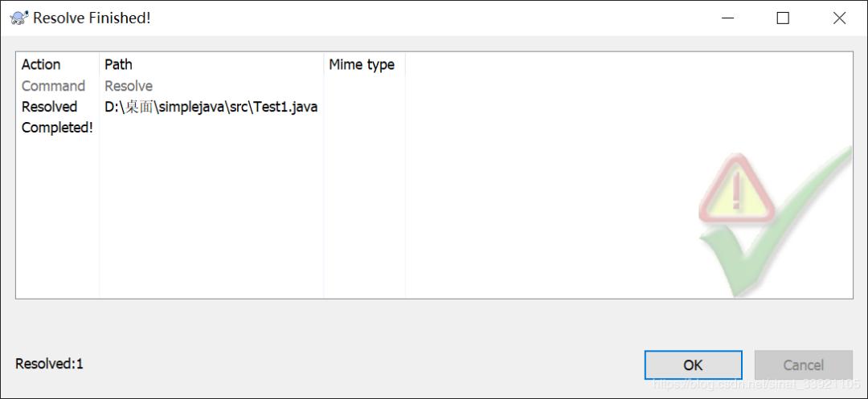Click the Resolve Finished! title text
The width and height of the screenshot is (868, 399).
tap(92, 18)
